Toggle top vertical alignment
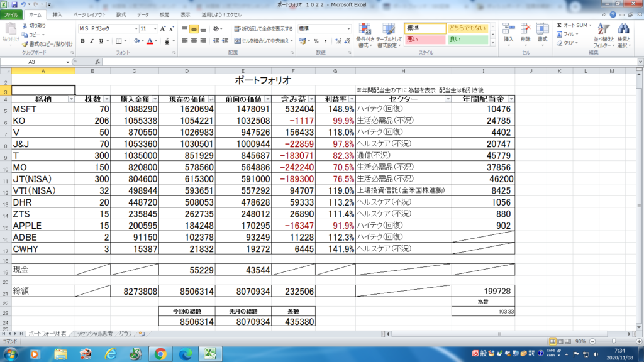 pos(184,29)
